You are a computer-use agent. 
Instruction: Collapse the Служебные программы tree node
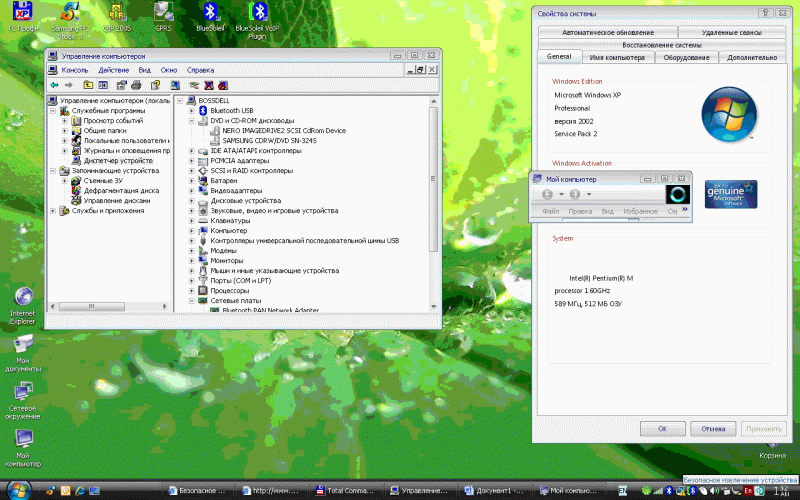pos(53,111)
